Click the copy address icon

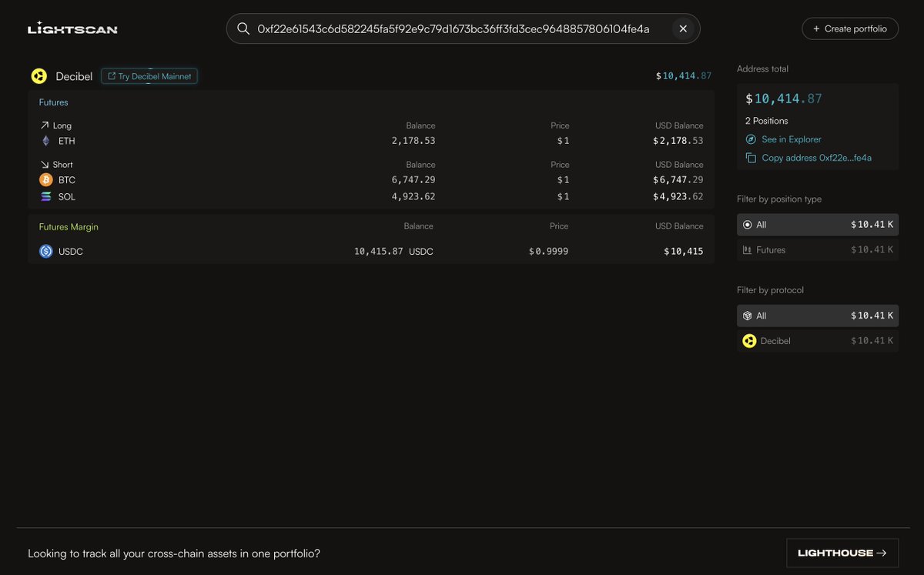pyautogui.click(x=751, y=158)
